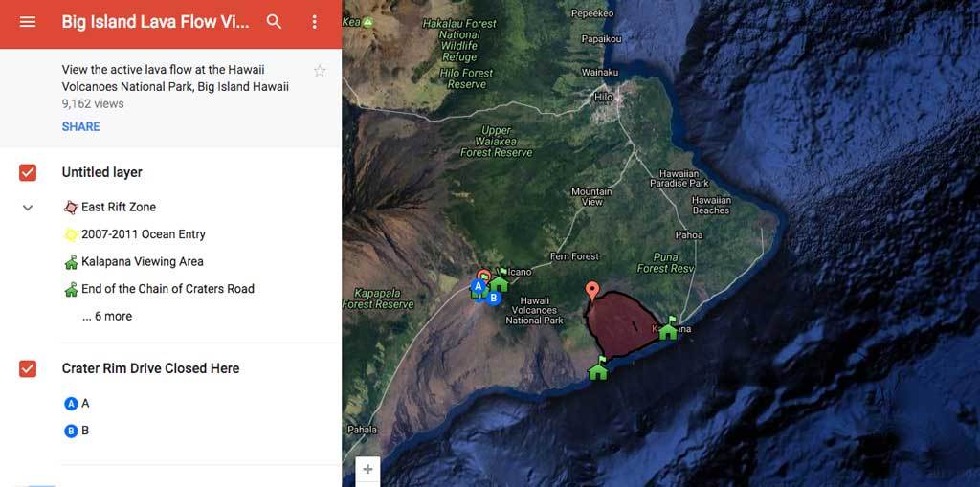Expand the '... 6 more' items
This screenshot has width=980, height=487.
[x=107, y=317]
